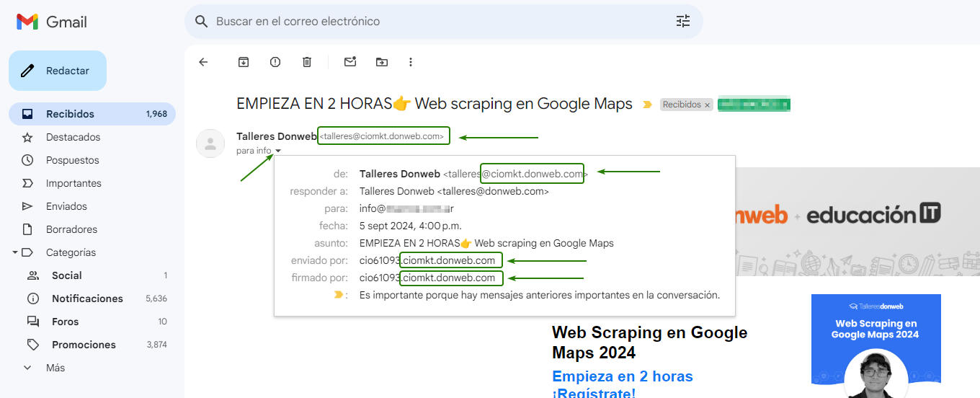Click the Importantes label icon

coord(27,183)
